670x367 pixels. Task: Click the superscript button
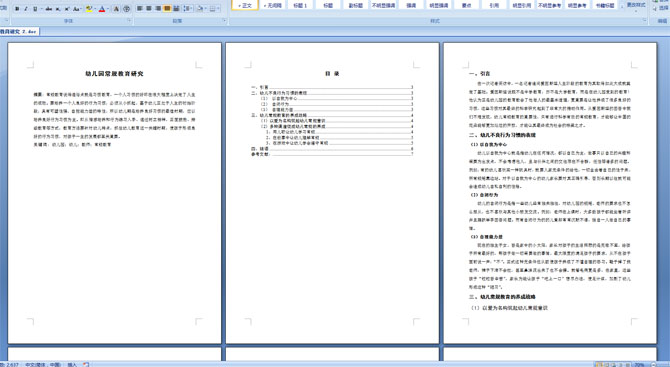(x=67, y=9)
